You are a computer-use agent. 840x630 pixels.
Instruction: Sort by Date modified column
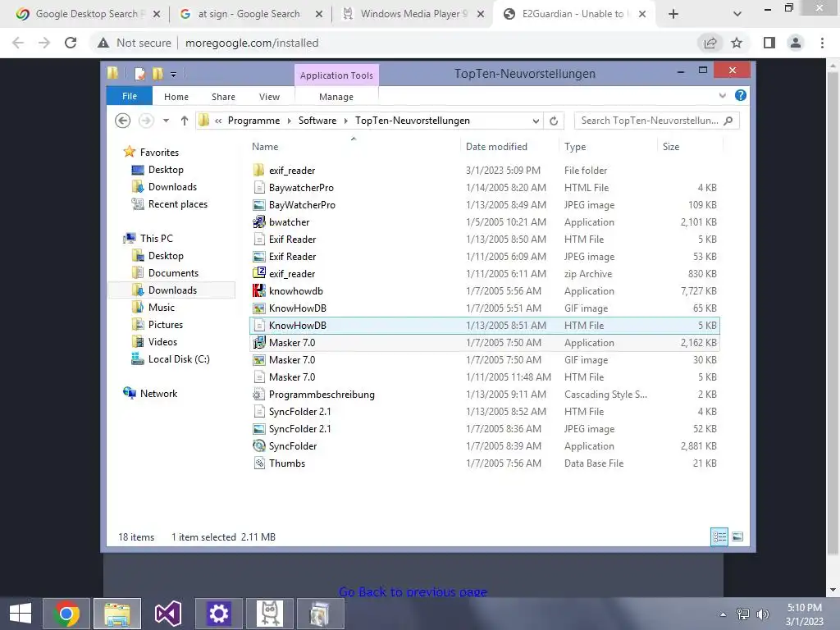(496, 146)
